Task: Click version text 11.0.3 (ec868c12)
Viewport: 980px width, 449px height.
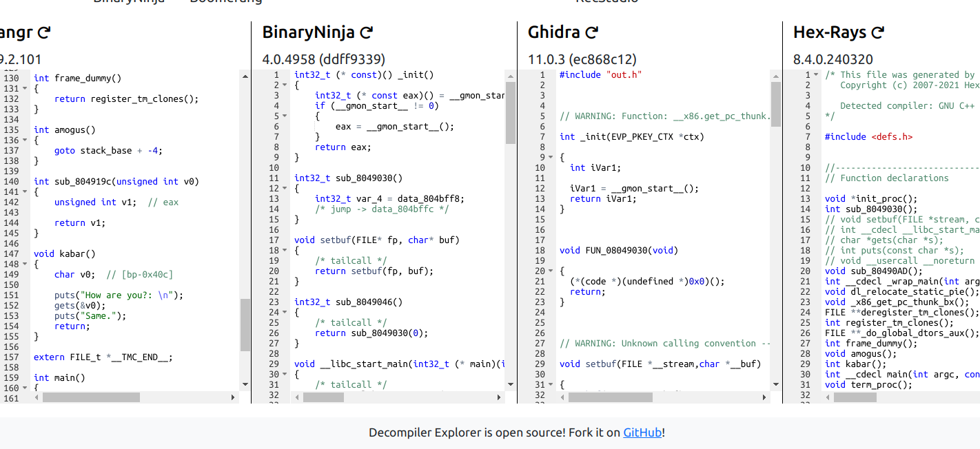Action: 582,59
